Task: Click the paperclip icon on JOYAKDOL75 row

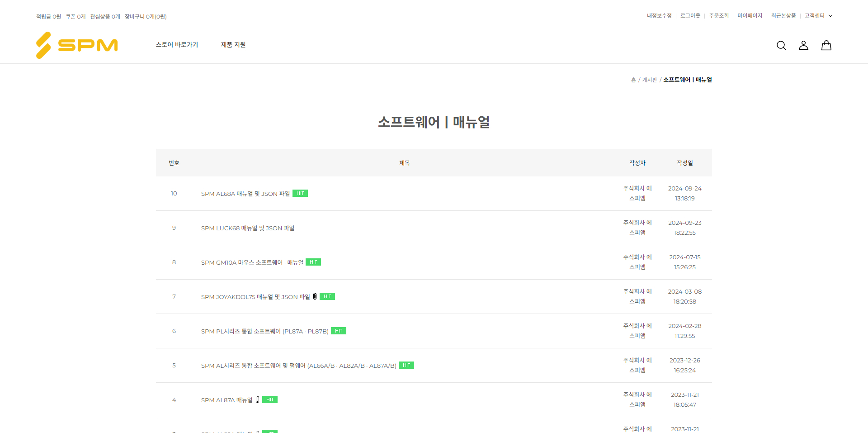Action: click(315, 296)
